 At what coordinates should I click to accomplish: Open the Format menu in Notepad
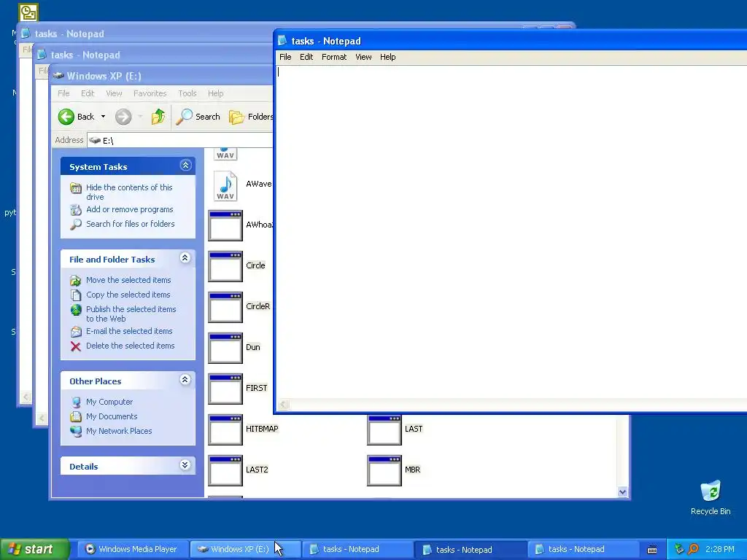(334, 57)
